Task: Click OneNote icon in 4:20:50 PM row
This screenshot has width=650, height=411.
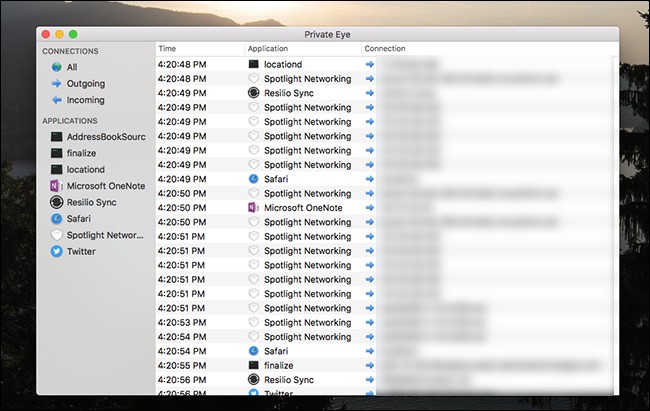Action: tap(253, 208)
